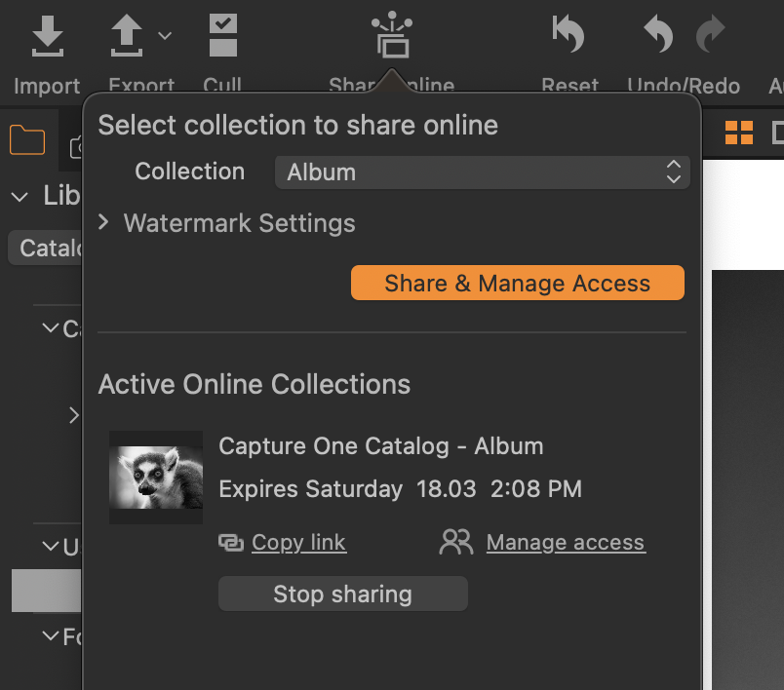Click the 'Active Online Collections' heading
The image size is (784, 690).
click(254, 384)
